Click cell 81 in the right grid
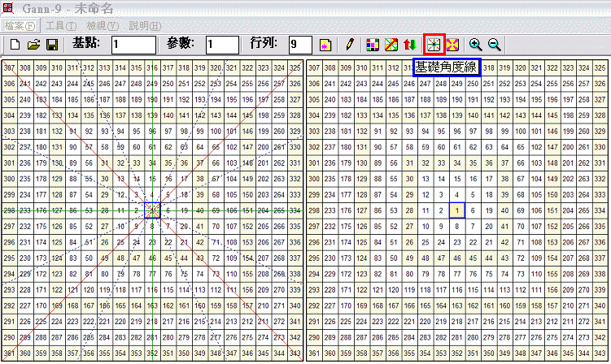Image resolution: width=611 pixels, height=364 pixels. point(393,274)
